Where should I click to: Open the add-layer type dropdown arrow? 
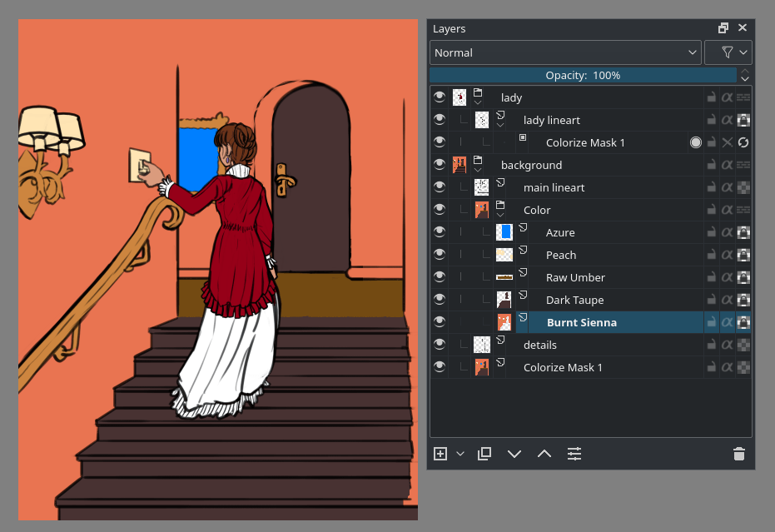point(459,454)
